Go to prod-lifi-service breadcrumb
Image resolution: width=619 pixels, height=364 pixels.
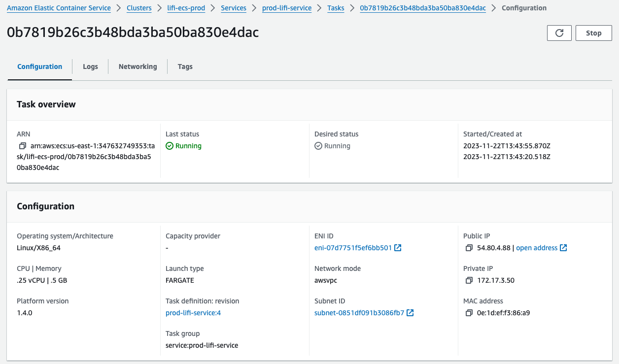coord(287,8)
